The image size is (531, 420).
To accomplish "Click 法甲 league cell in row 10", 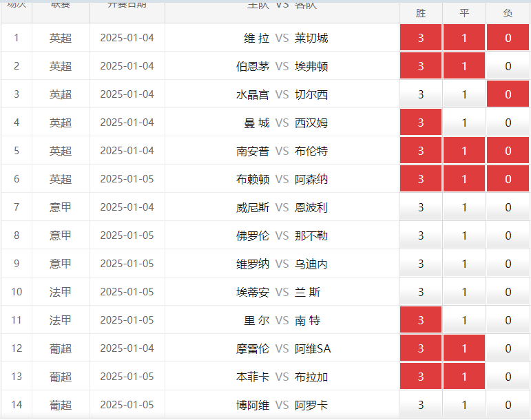I will tap(61, 292).
